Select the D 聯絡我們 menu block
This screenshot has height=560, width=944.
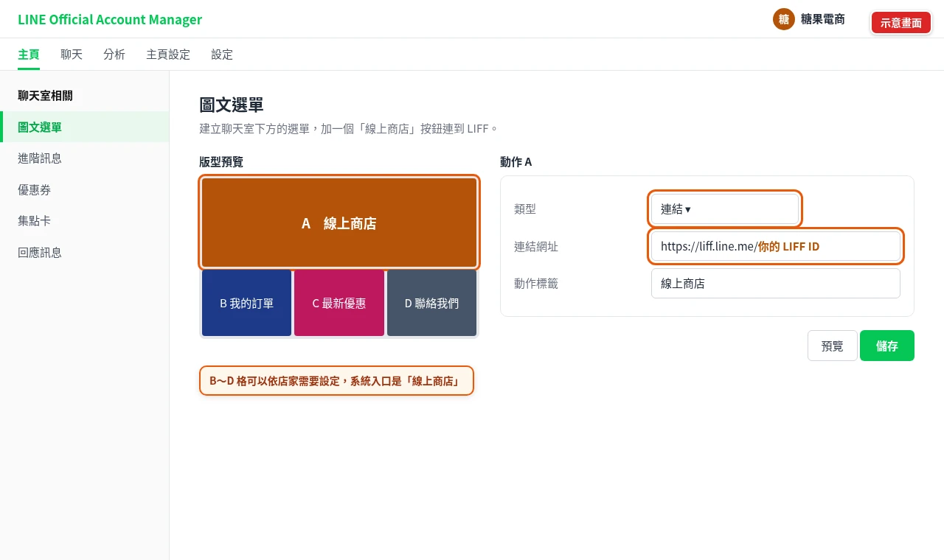(x=431, y=303)
